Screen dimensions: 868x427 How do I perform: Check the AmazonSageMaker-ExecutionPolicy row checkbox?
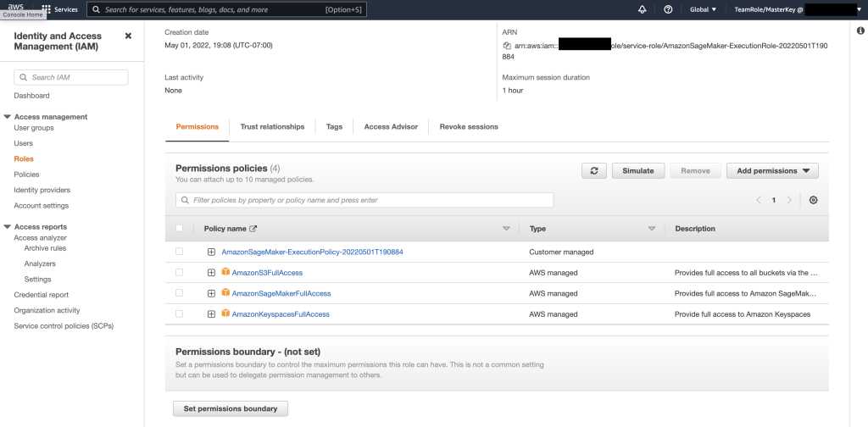[179, 251]
